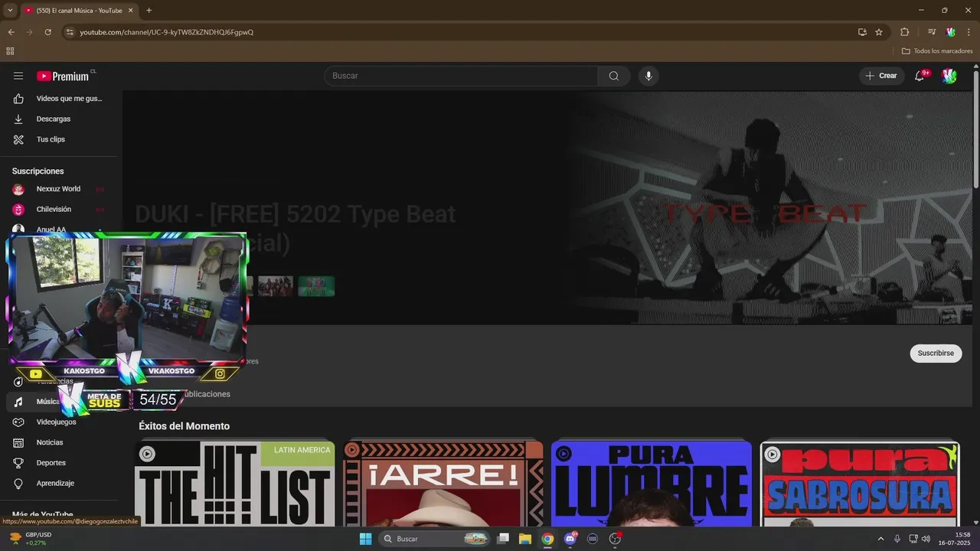Viewport: 980px width, 551px height.
Task: Open the Chrome extensions puzzle icon
Action: (904, 32)
